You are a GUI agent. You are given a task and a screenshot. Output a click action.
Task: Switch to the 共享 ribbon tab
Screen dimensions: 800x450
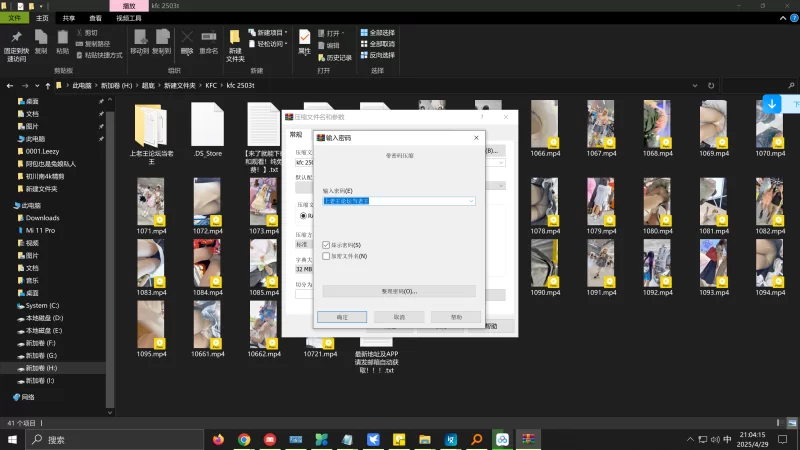pos(68,18)
